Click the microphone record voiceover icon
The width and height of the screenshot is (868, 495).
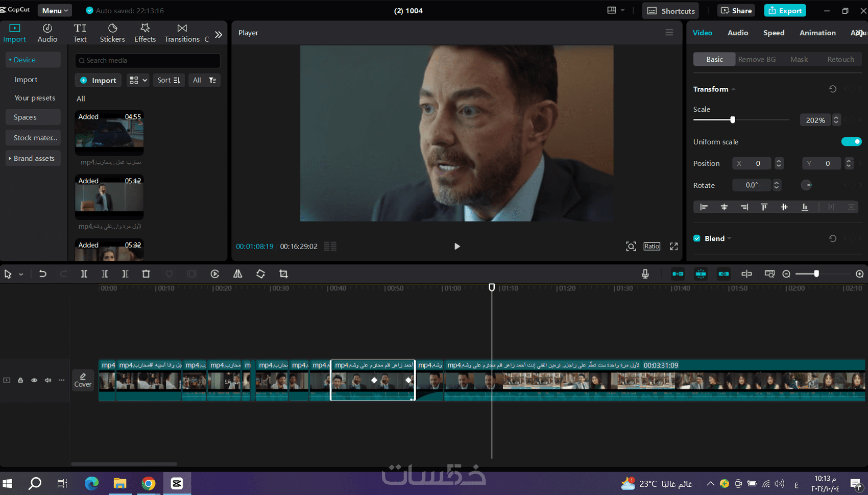[645, 274]
